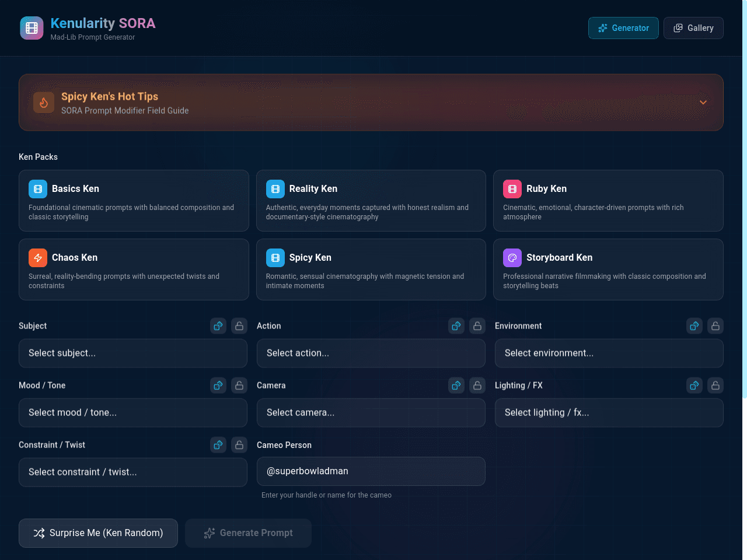Click the page vertical scrollbar
This screenshot has width=747, height=560.
pyautogui.click(x=745, y=198)
